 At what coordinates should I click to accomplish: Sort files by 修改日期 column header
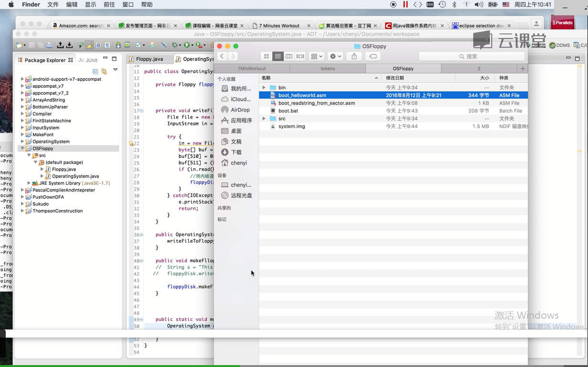coord(395,78)
